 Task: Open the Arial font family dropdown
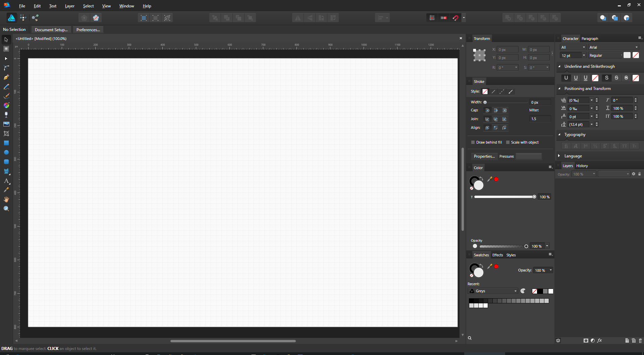coord(614,47)
